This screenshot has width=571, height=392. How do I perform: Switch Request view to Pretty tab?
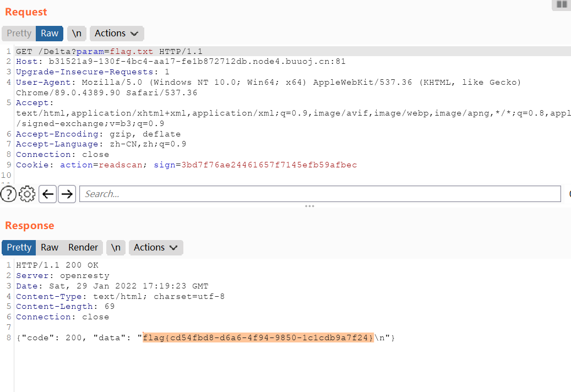coord(19,34)
